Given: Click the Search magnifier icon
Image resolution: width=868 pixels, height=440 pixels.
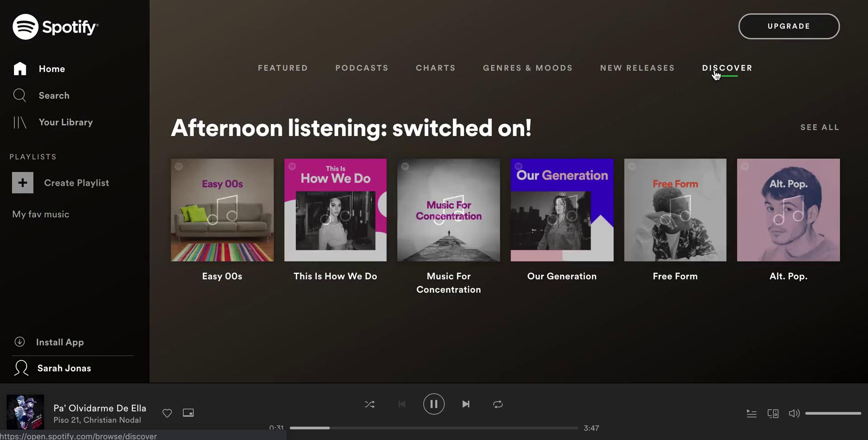Looking at the screenshot, I should pyautogui.click(x=19, y=95).
